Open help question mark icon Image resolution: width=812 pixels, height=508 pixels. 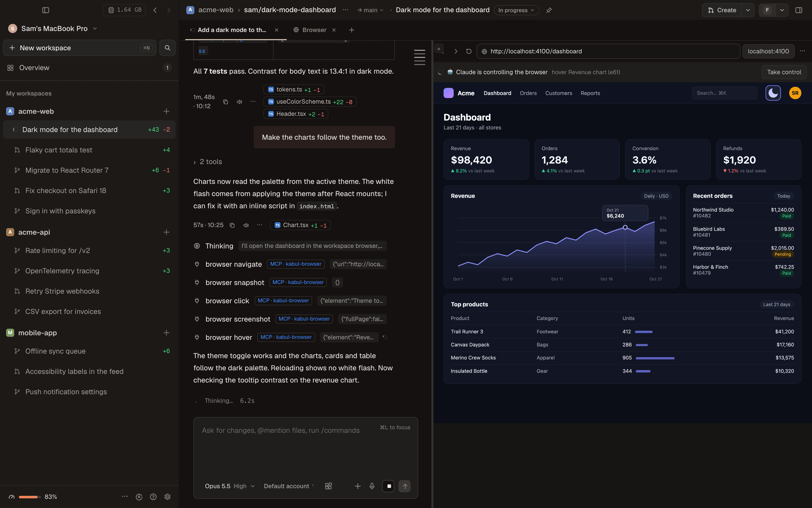click(x=153, y=497)
